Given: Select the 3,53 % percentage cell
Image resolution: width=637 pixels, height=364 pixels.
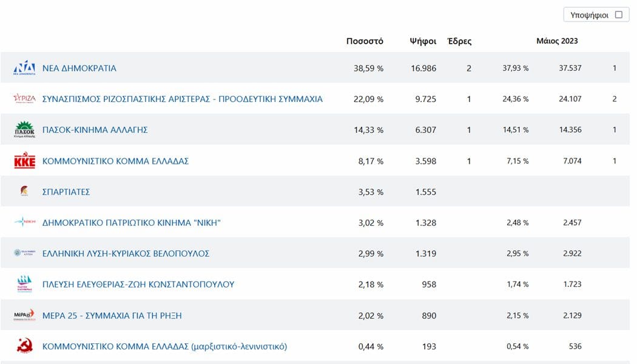Looking at the screenshot, I should coord(371,192).
